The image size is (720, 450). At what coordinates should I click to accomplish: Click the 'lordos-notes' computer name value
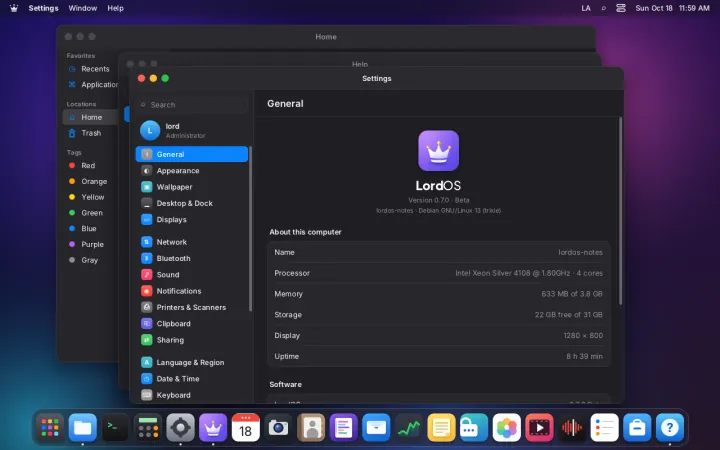click(x=580, y=252)
